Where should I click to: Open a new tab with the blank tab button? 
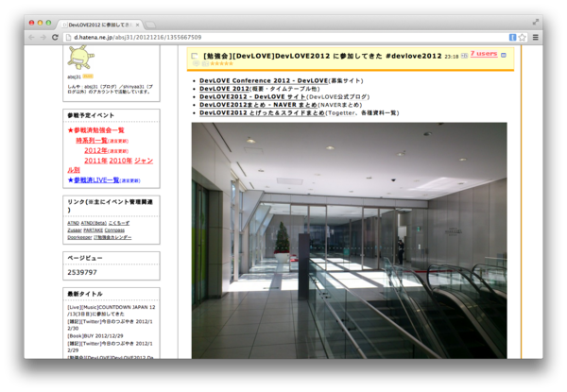[150, 25]
